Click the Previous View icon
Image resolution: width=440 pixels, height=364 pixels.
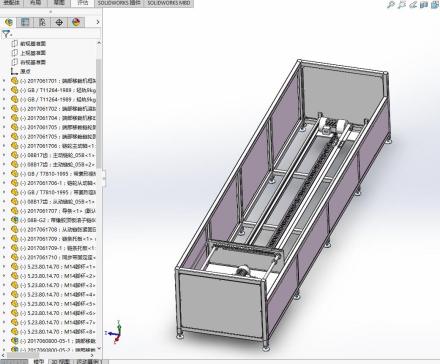(413, 5)
